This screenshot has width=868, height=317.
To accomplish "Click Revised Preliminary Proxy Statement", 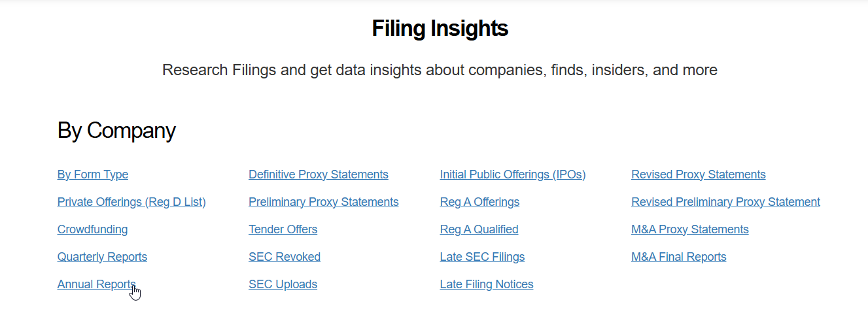I will [725, 202].
